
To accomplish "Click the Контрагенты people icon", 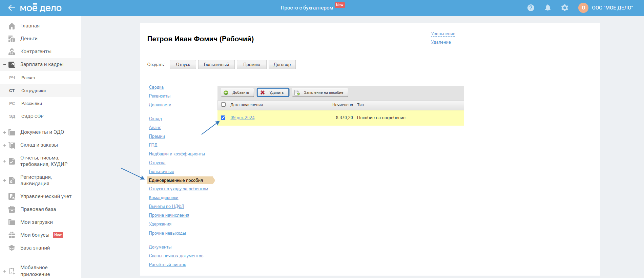I will pyautogui.click(x=12, y=52).
